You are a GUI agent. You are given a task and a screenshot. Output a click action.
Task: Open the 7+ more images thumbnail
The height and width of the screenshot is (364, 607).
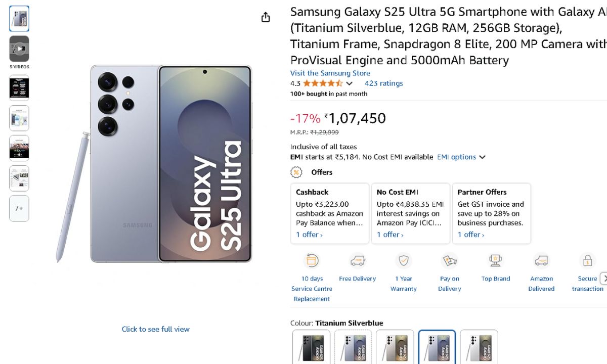click(x=19, y=208)
